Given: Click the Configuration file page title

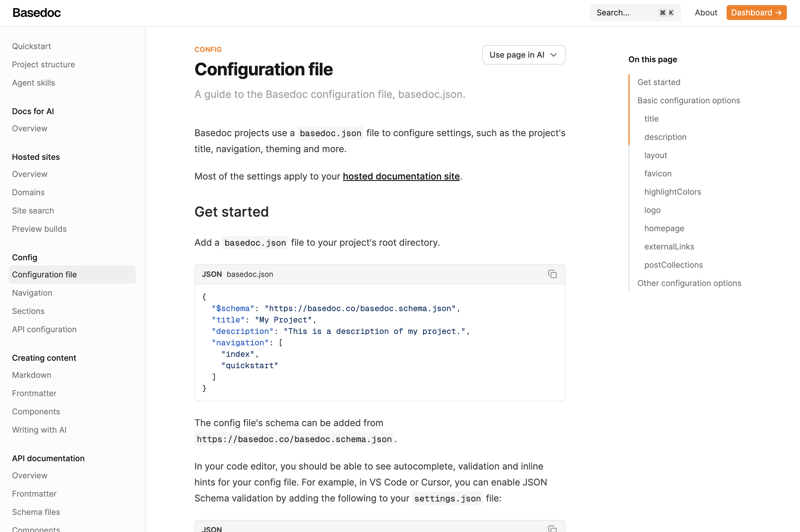Looking at the screenshot, I should [x=264, y=70].
